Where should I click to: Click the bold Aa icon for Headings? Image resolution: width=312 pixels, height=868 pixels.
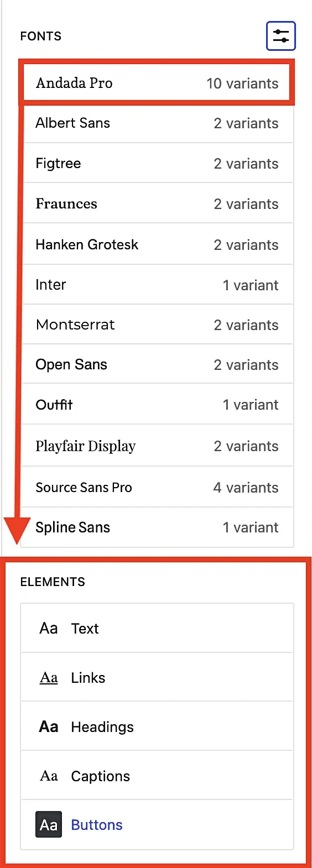[49, 726]
